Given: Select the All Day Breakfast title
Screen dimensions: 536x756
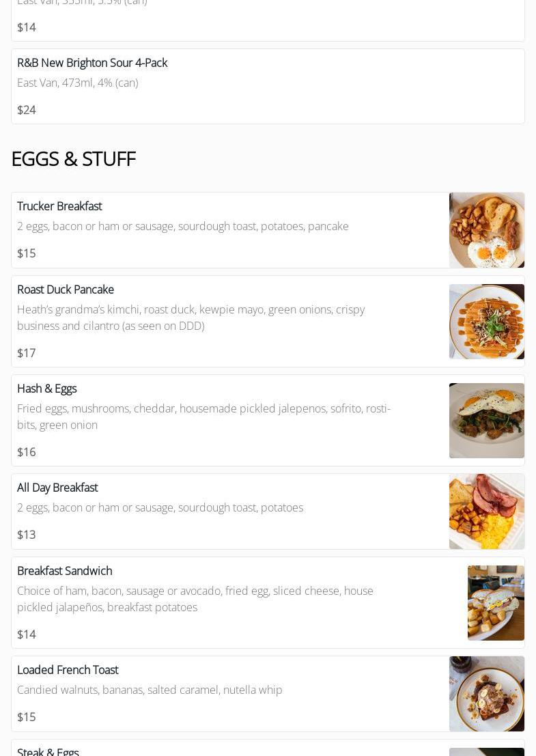Looking at the screenshot, I should 57,488.
